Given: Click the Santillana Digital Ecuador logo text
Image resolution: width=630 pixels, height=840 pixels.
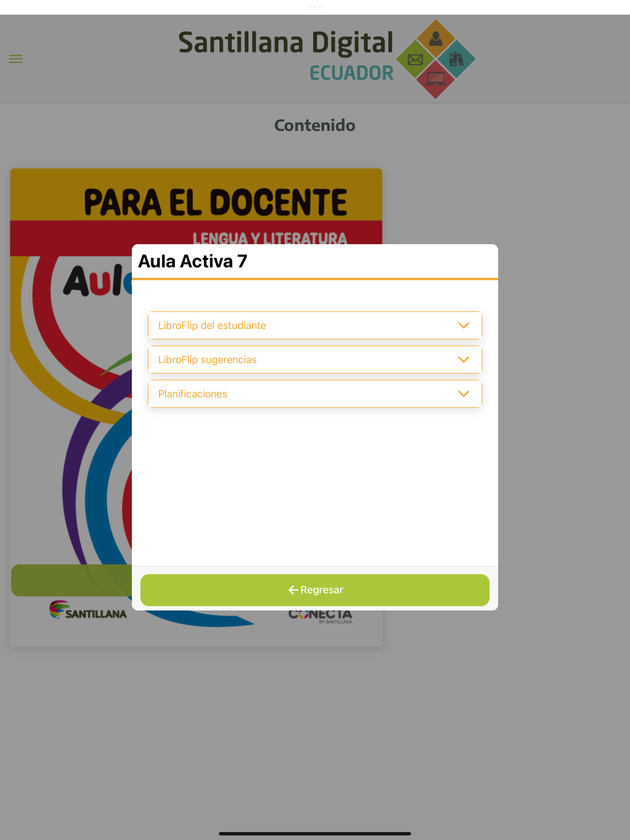Looking at the screenshot, I should tap(286, 56).
